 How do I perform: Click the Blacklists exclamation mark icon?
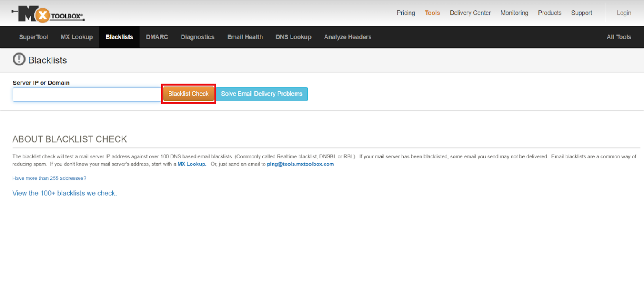tap(19, 60)
